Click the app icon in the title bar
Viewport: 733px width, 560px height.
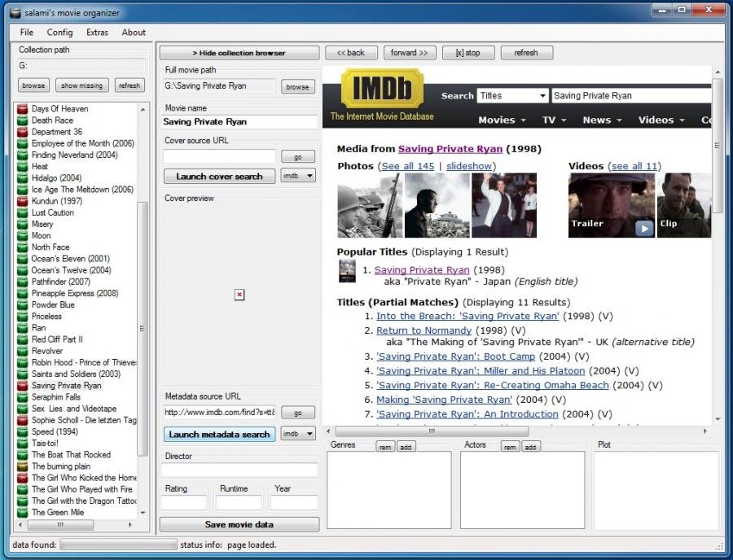tap(15, 12)
